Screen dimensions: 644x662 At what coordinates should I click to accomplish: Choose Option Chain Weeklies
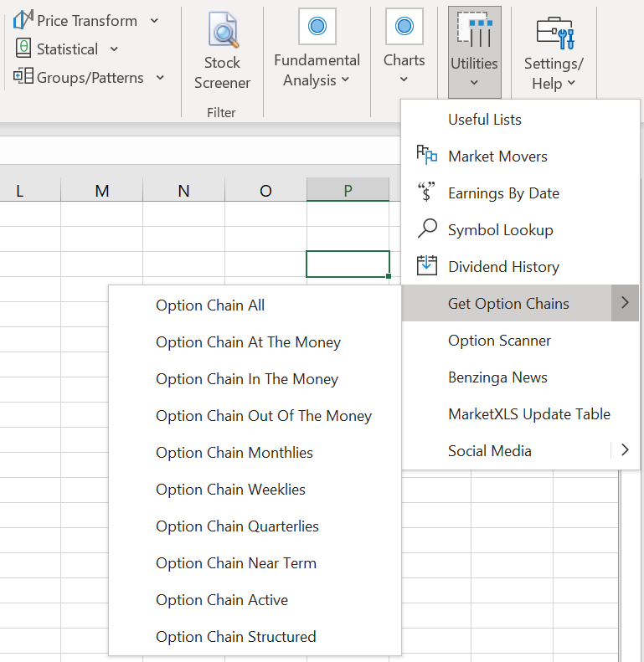pyautogui.click(x=255, y=489)
